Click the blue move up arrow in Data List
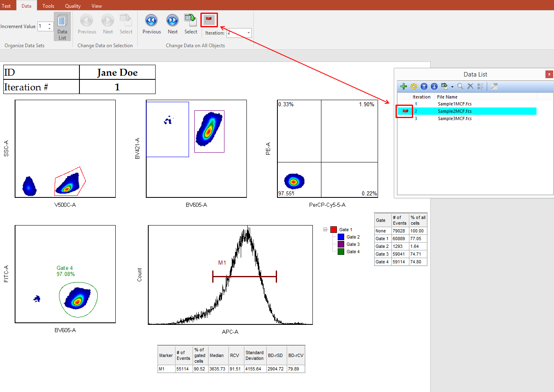Screen dimensions: 554x392 pyautogui.click(x=424, y=86)
